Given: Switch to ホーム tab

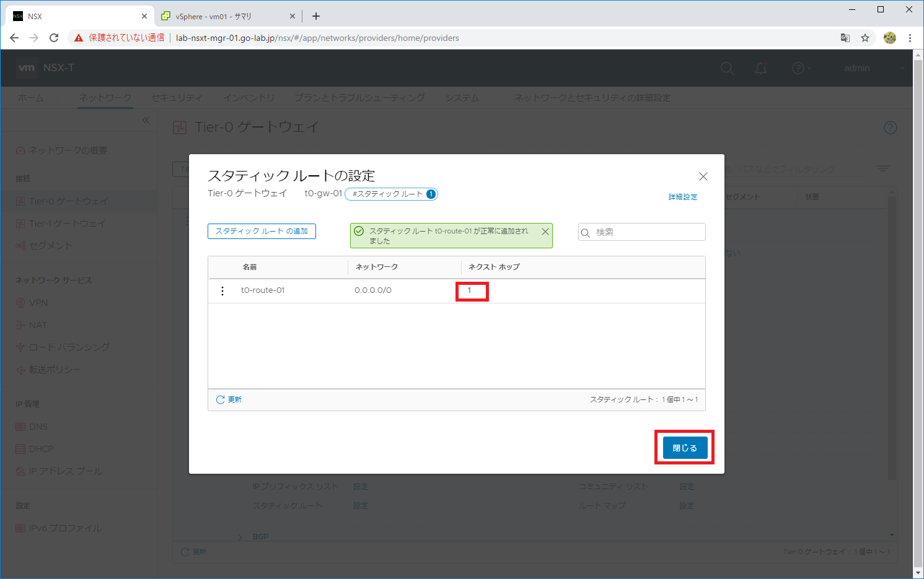Looking at the screenshot, I should pos(30,98).
